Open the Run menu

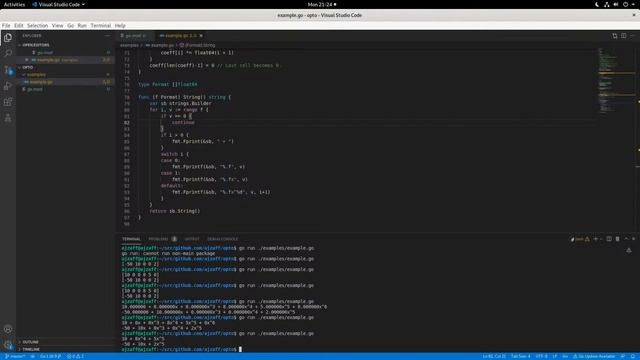coord(82,25)
